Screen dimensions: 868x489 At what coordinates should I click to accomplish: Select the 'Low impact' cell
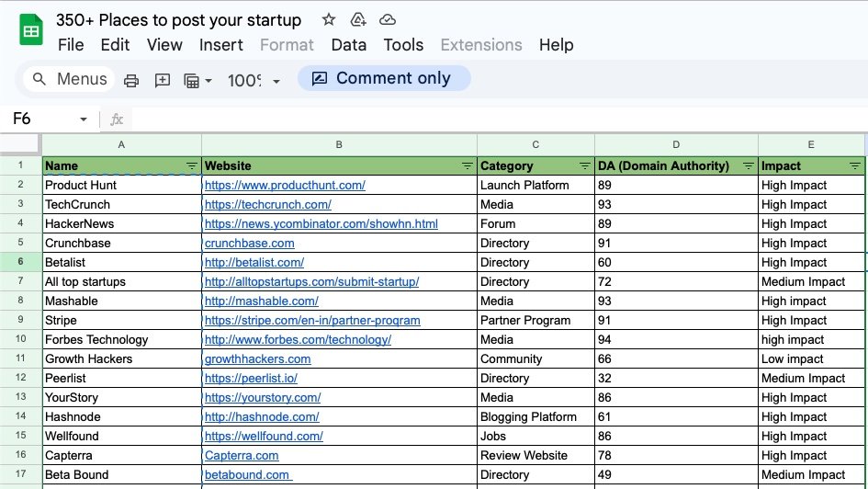[811, 359]
